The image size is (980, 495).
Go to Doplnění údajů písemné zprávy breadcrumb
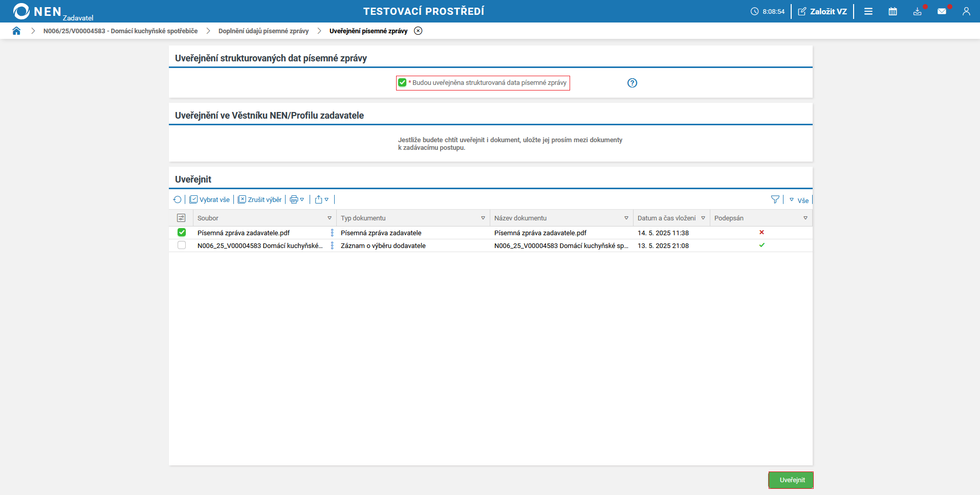pos(264,31)
